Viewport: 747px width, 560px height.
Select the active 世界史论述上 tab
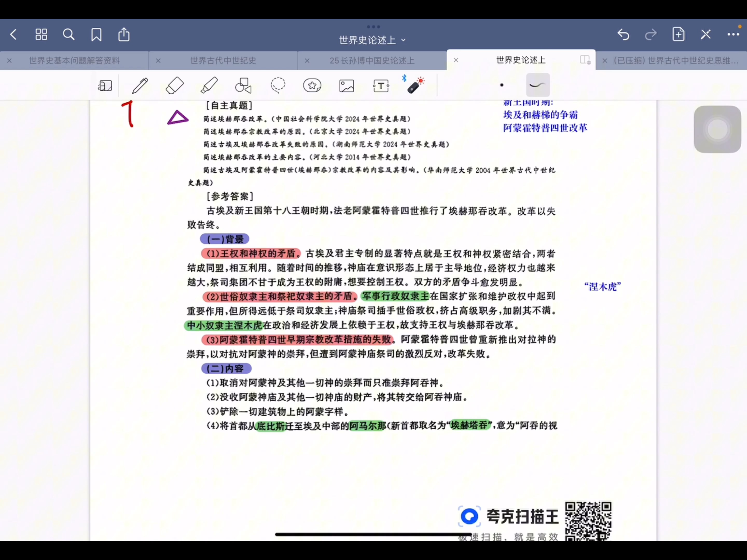(521, 60)
